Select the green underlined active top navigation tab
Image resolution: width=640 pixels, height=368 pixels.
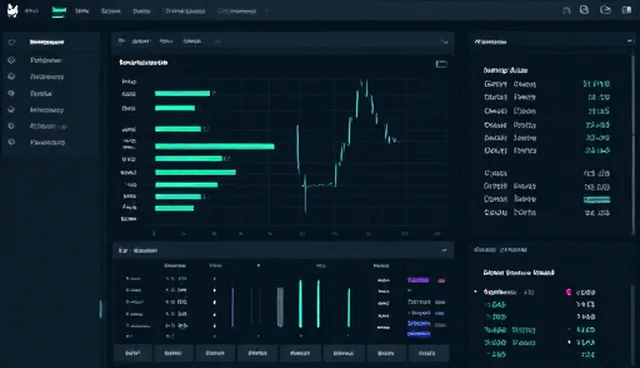pos(59,11)
